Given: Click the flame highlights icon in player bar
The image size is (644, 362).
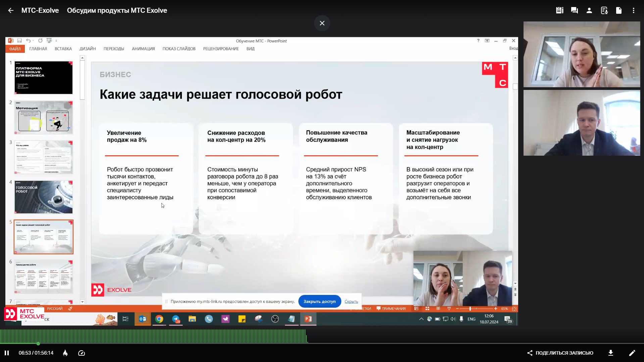Looking at the screenshot, I should 65,353.
